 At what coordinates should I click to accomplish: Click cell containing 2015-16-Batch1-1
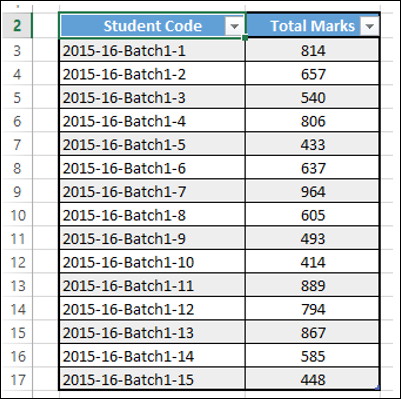[x=152, y=51]
